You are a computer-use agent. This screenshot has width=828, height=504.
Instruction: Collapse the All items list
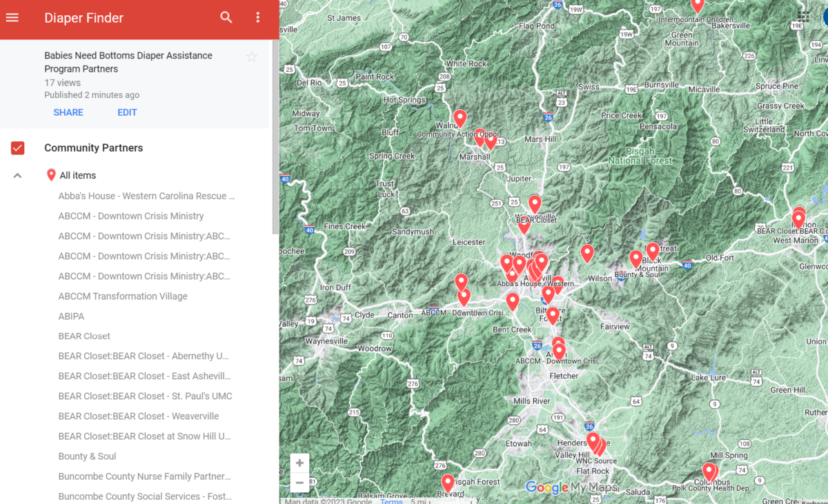(18, 176)
